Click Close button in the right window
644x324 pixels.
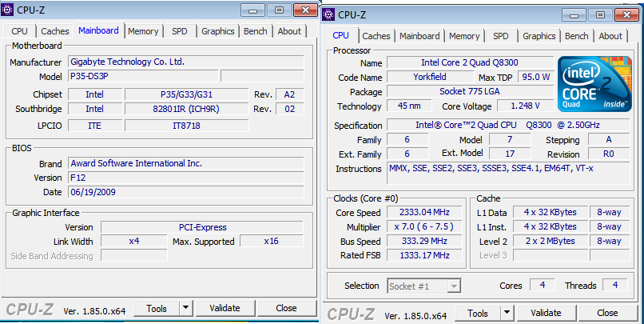607,314
